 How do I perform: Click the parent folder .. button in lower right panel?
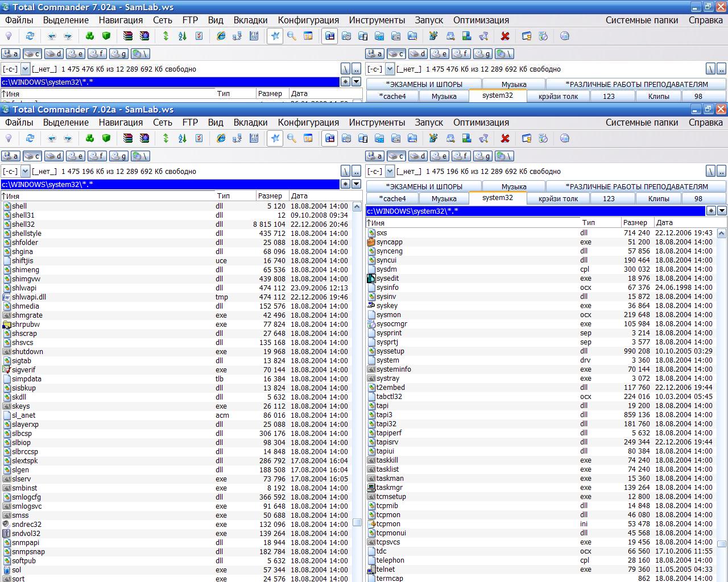(x=722, y=171)
